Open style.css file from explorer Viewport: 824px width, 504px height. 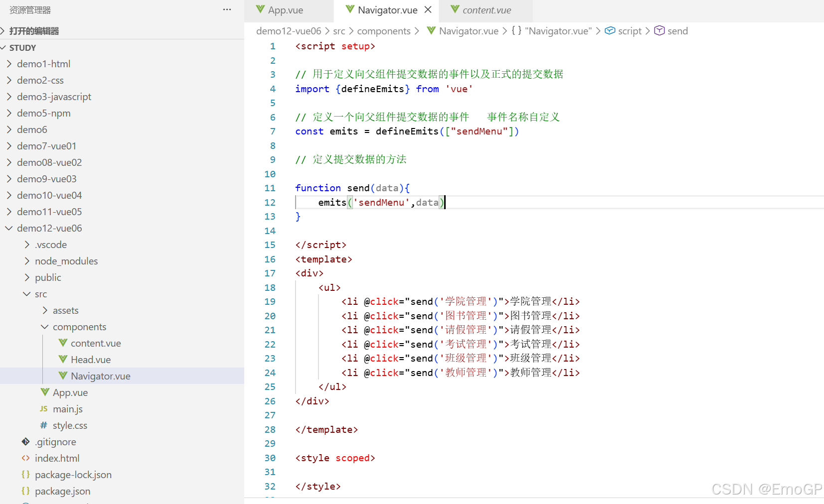(x=122, y=425)
